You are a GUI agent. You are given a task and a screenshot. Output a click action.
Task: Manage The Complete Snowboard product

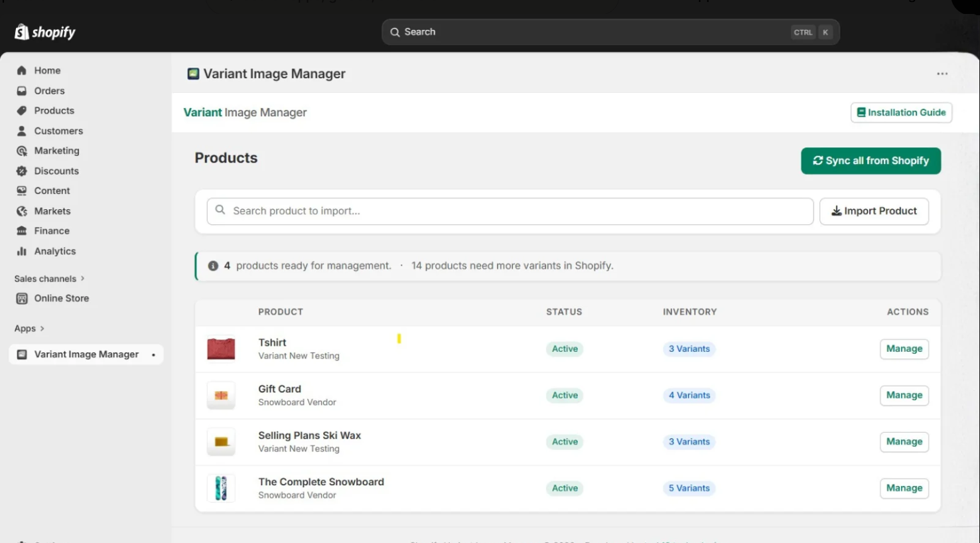[904, 488]
